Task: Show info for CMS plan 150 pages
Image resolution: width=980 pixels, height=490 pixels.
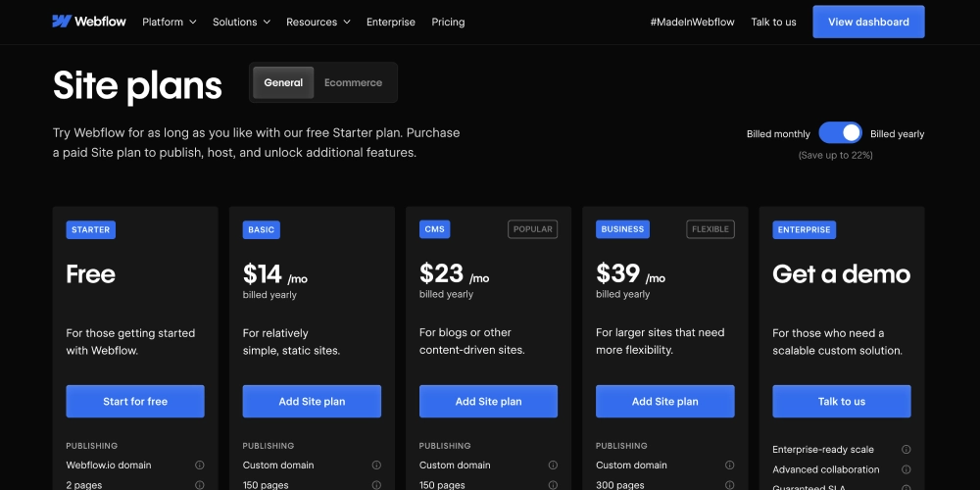Action: (x=553, y=485)
